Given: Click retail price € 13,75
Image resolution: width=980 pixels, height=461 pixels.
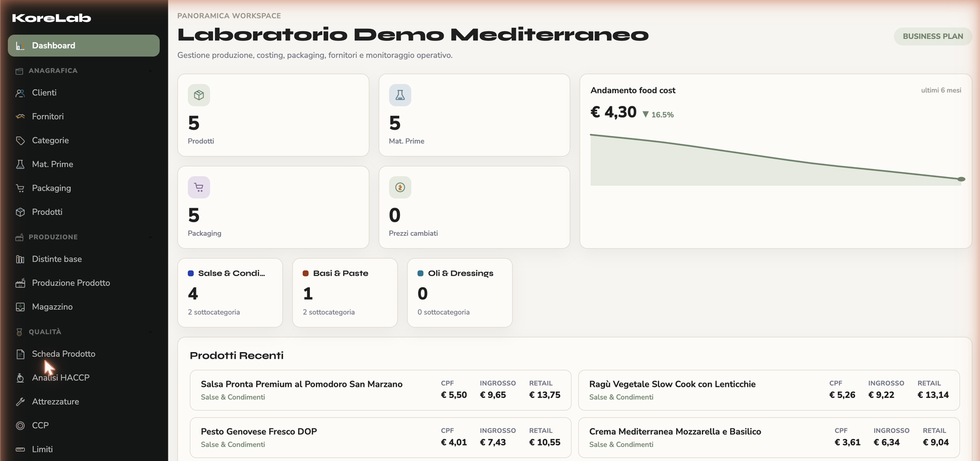Looking at the screenshot, I should [x=545, y=395].
